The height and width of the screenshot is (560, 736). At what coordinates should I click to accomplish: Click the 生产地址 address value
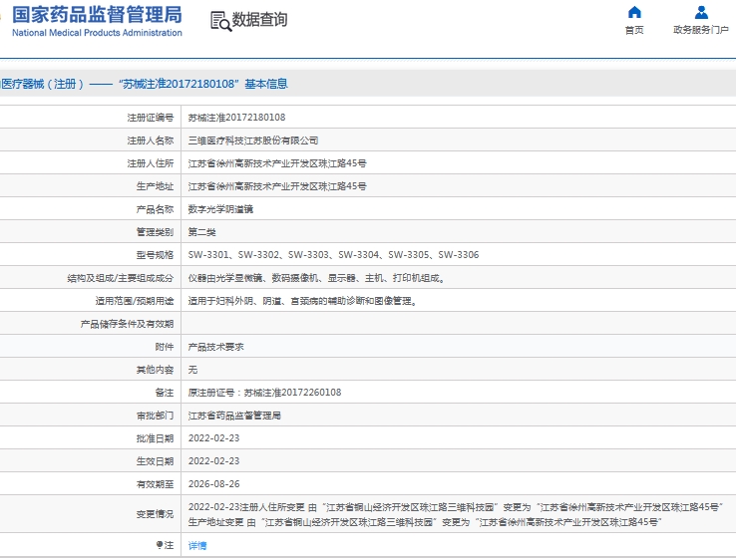[277, 186]
